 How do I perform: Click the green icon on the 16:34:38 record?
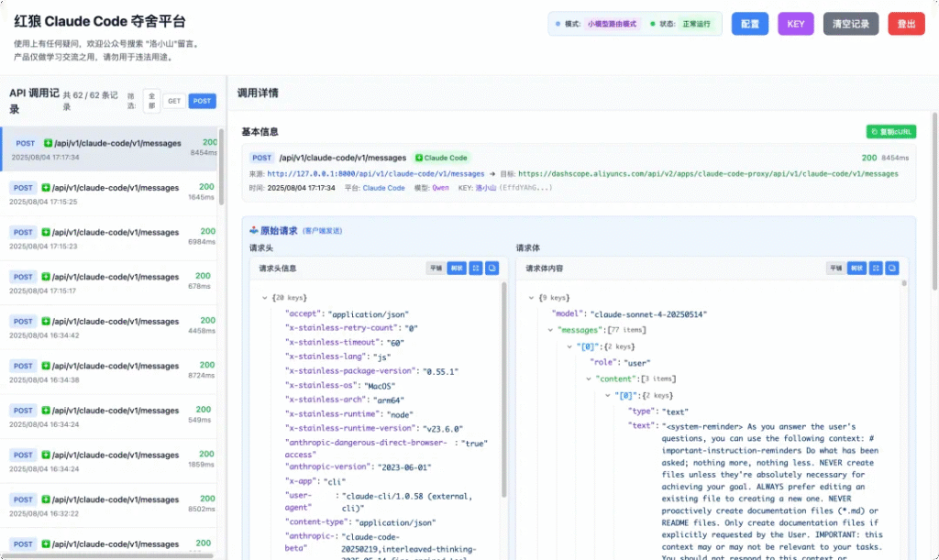pyautogui.click(x=46, y=366)
